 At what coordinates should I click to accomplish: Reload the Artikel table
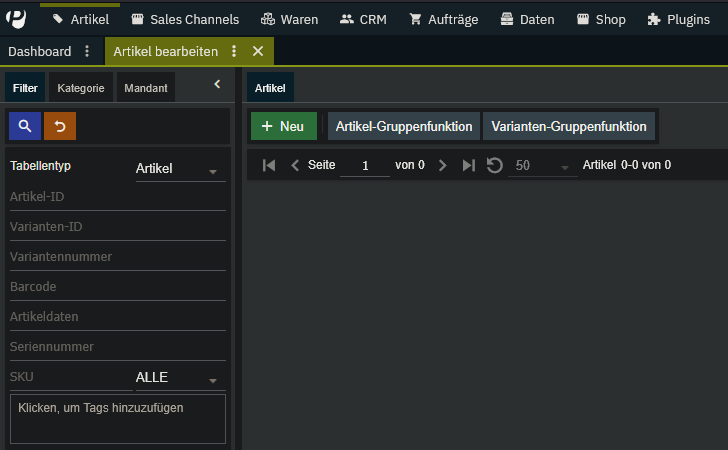(494, 165)
